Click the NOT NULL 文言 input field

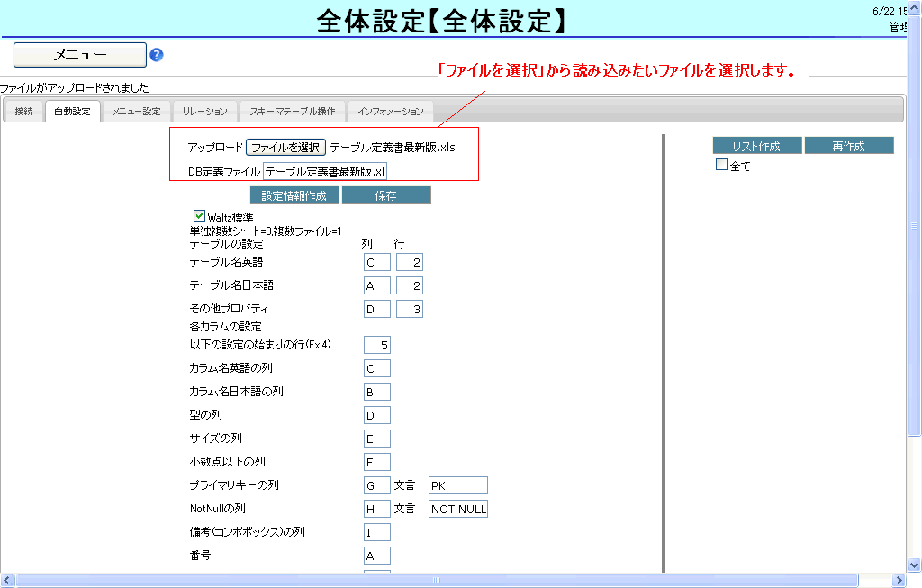[x=457, y=510]
